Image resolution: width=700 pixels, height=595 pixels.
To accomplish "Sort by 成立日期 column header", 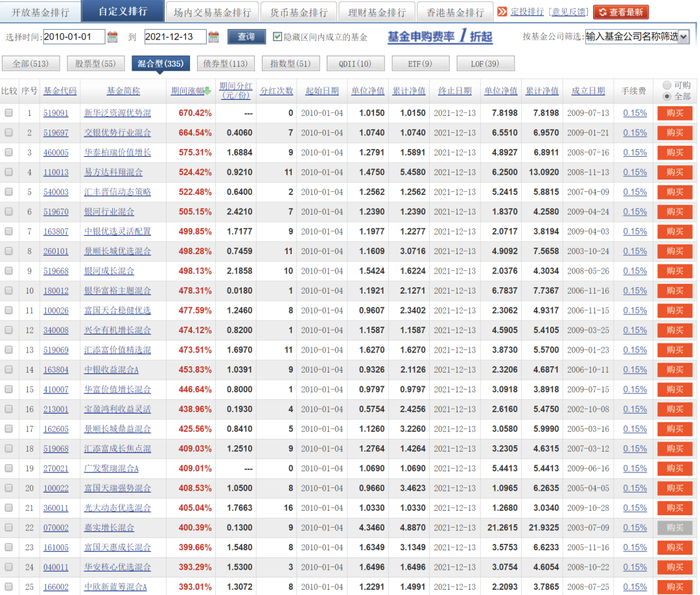I will 588,90.
